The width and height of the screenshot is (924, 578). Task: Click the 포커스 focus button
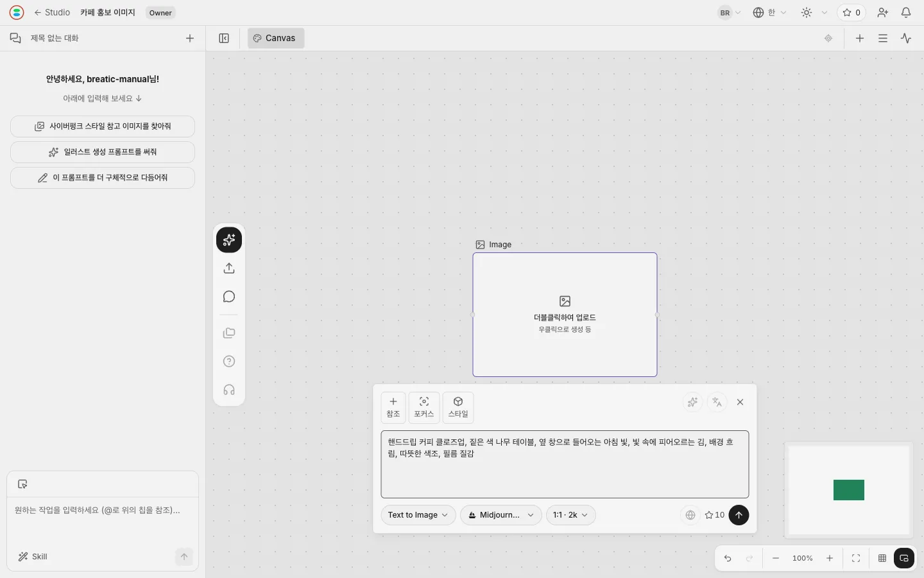pos(424,408)
